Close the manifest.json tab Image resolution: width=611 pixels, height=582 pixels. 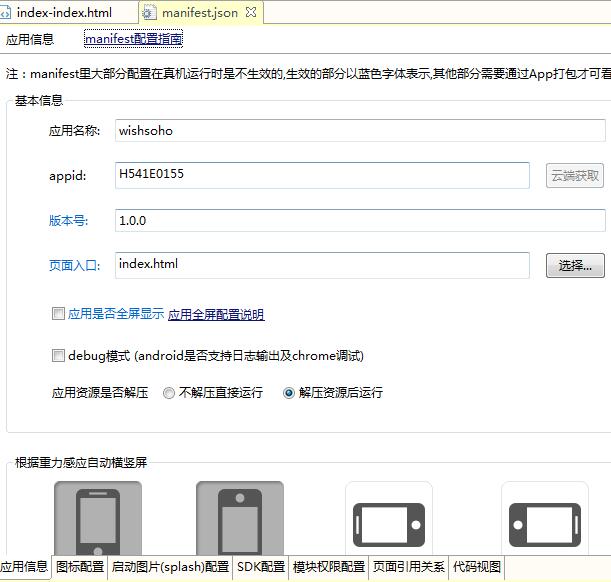251,12
